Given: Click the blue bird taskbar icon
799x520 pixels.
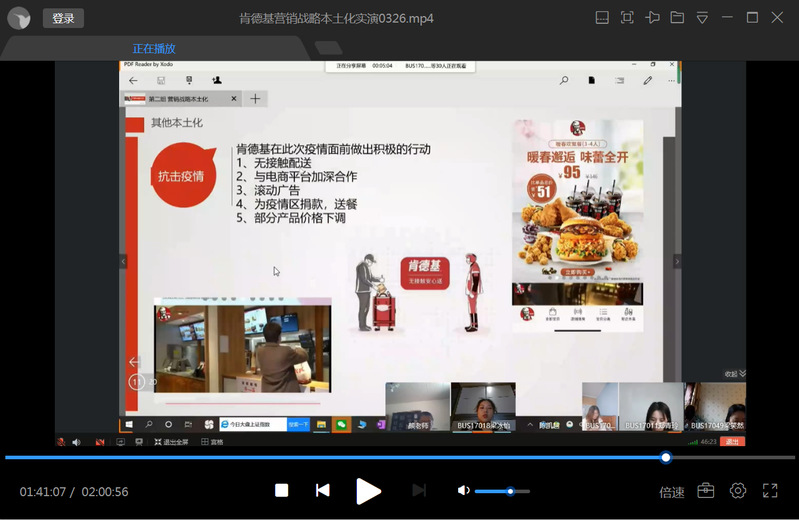Looking at the screenshot, I should (x=362, y=424).
